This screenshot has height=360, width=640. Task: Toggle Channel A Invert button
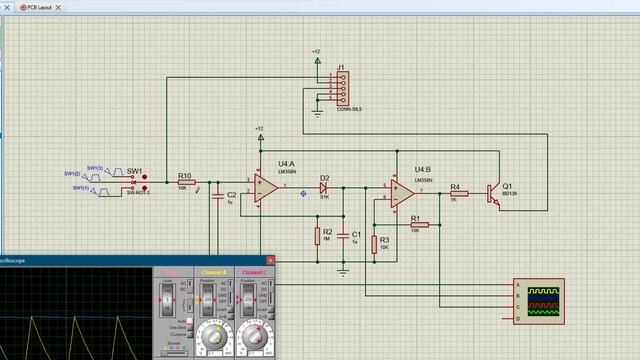230,310
